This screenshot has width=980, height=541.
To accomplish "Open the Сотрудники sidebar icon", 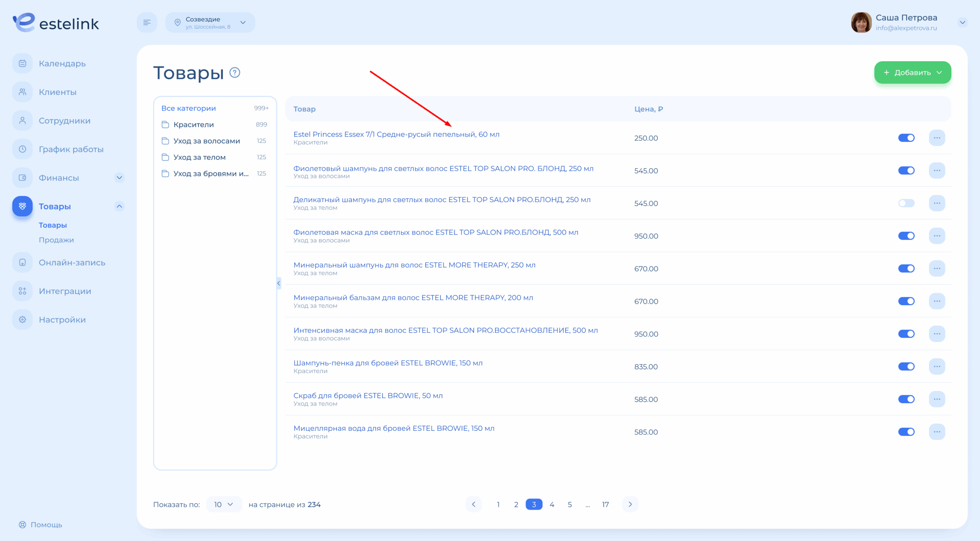I will [23, 121].
